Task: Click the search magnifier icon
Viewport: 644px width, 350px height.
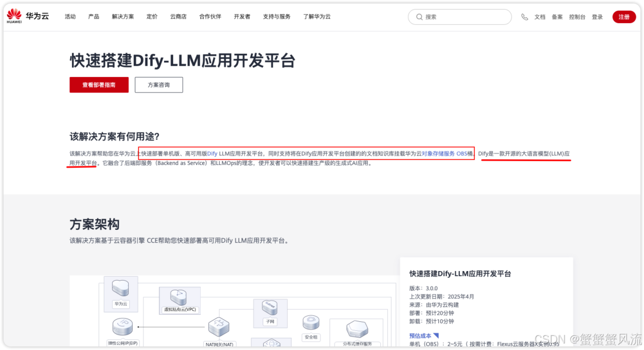Action: pyautogui.click(x=420, y=17)
